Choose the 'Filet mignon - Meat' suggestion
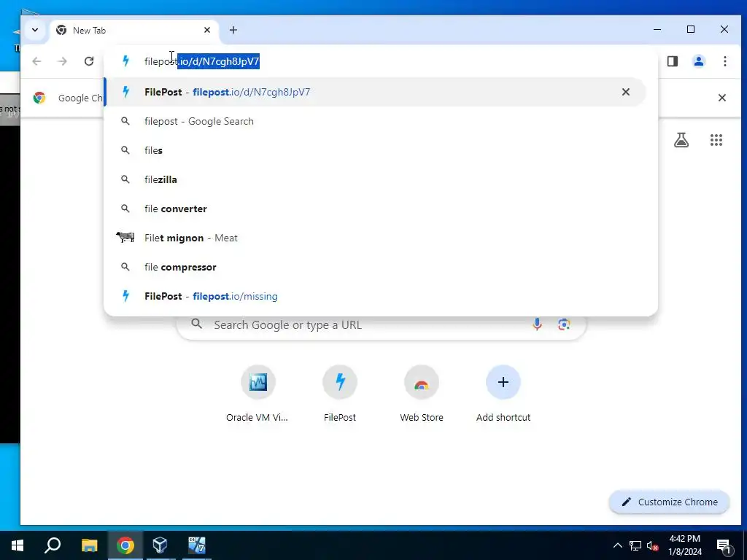Viewport: 747px width, 560px height. [x=375, y=238]
